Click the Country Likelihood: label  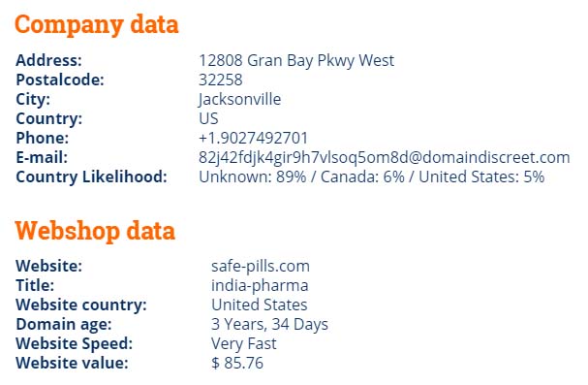click(91, 176)
